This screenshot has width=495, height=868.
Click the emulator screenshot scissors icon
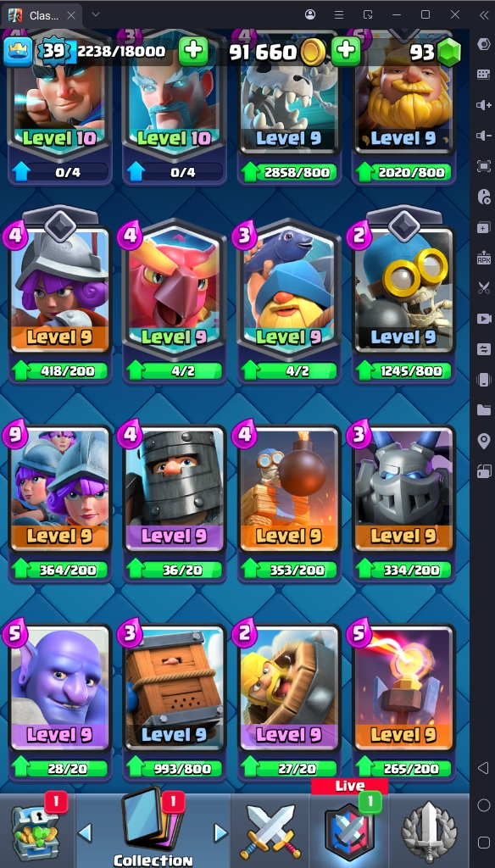click(483, 287)
